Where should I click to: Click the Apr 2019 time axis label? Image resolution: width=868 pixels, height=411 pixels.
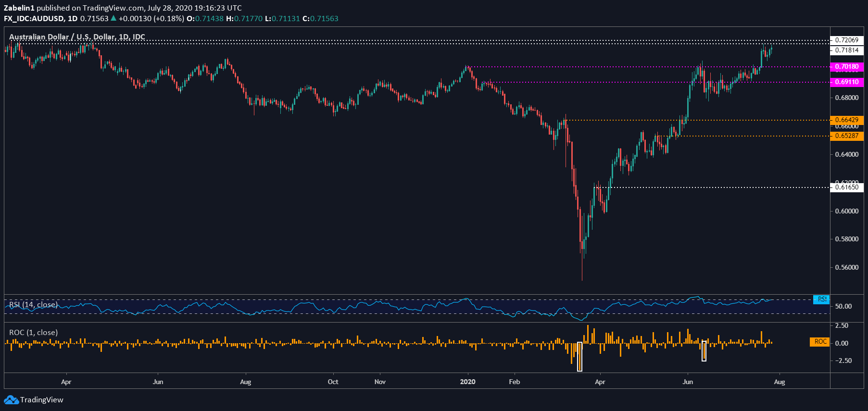click(66, 382)
